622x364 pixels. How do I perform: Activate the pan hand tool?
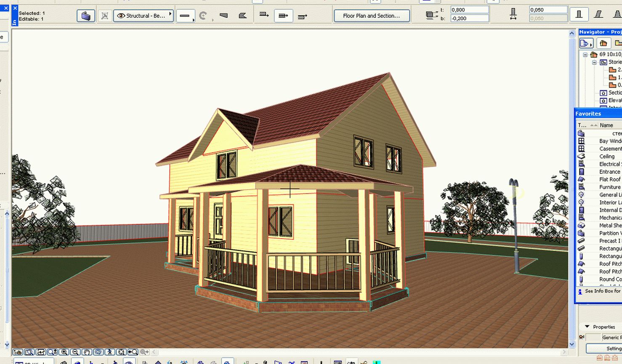click(87, 352)
